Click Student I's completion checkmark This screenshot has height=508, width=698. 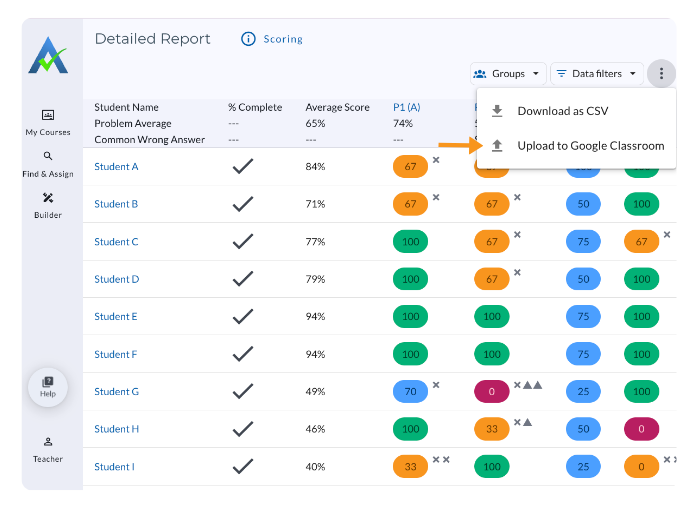tap(242, 467)
